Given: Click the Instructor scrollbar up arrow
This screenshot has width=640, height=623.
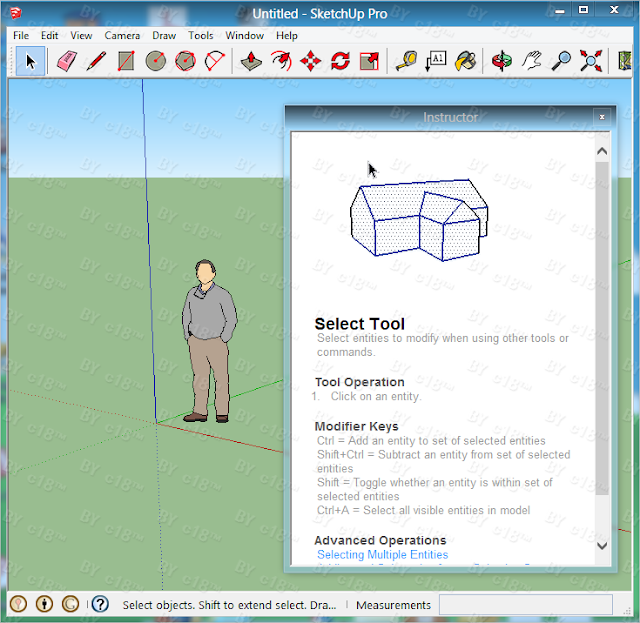Looking at the screenshot, I should click(602, 151).
